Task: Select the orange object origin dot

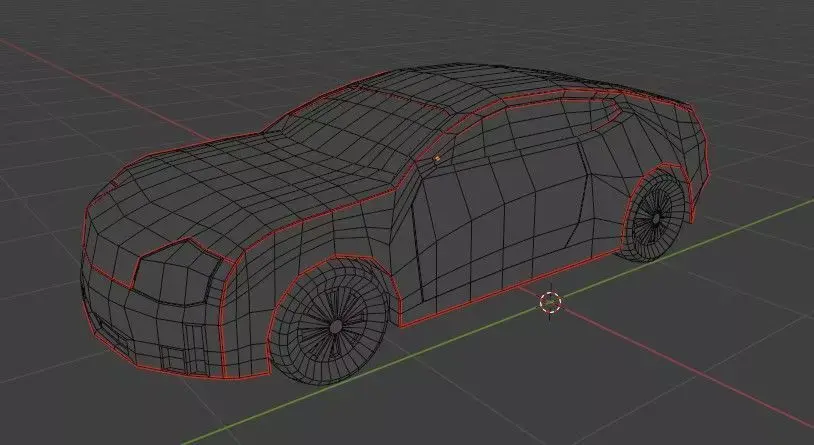Action: tap(437, 158)
